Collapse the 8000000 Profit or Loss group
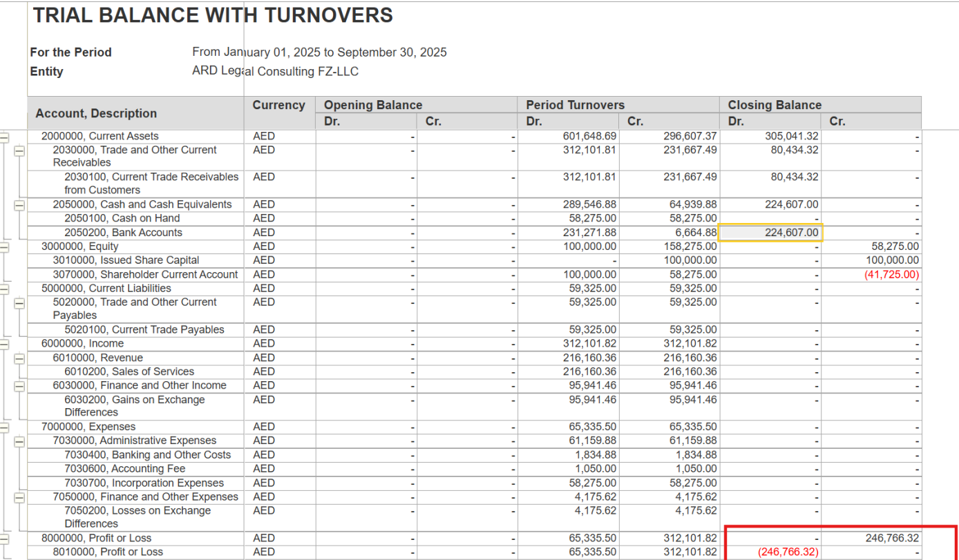959x560 pixels. 4,539
